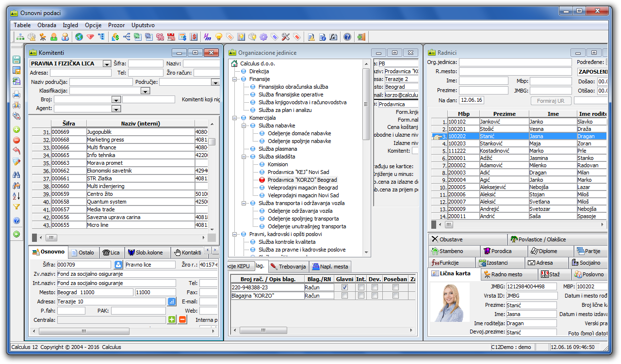Image resolution: width=621 pixels, height=364 pixels.
Task: Click the red minus delete-record sidebar icon
Action: (16, 140)
